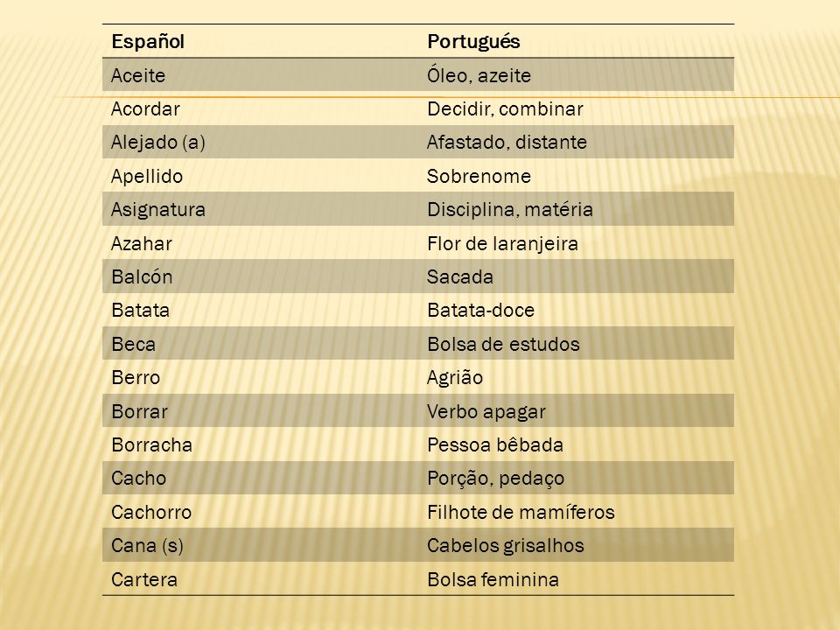Image resolution: width=840 pixels, height=630 pixels.
Task: Select the Acordar entry
Action: (145, 108)
